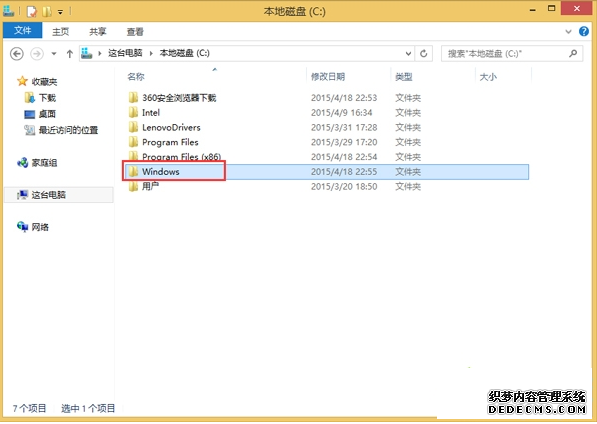Focus the search 本地磁盘 (C:) box

512,54
